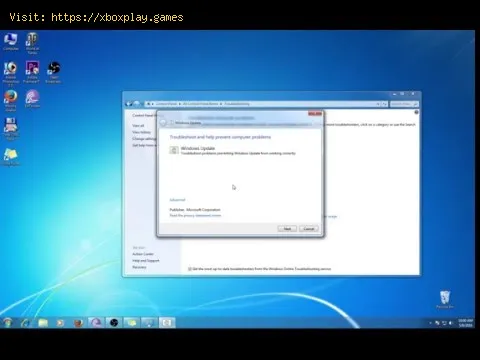This screenshot has height=360, width=480.
Task: Click the refresh button beside the address bar
Action: point(384,104)
